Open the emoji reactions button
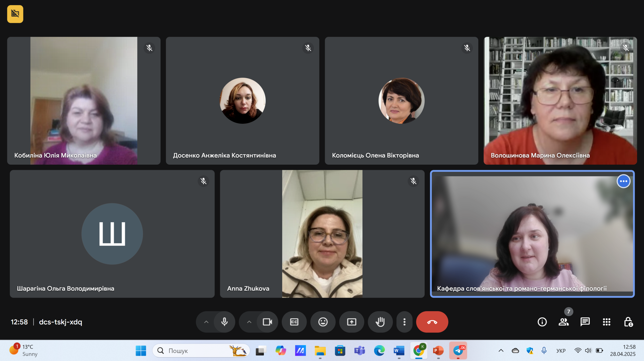 (323, 322)
